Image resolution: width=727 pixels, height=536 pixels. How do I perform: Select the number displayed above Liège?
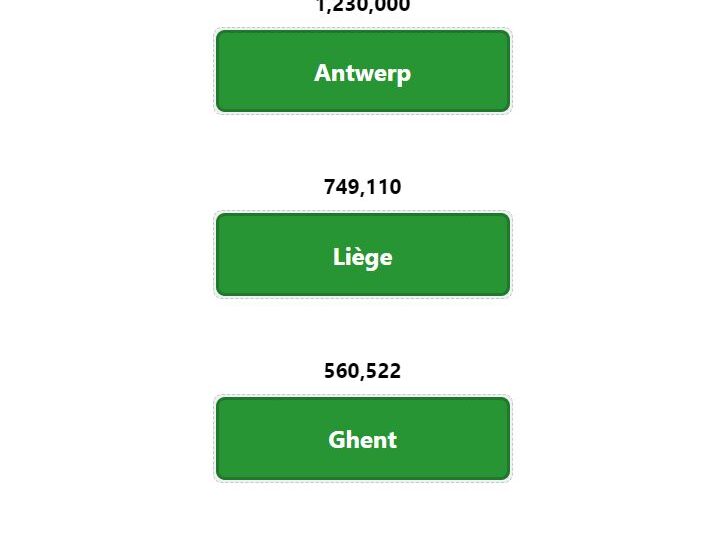(363, 187)
